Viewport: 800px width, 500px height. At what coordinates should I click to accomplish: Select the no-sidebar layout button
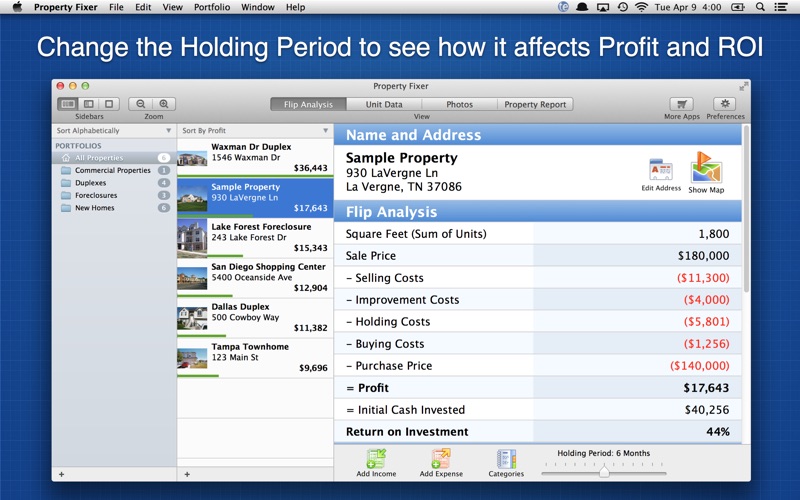(x=109, y=104)
